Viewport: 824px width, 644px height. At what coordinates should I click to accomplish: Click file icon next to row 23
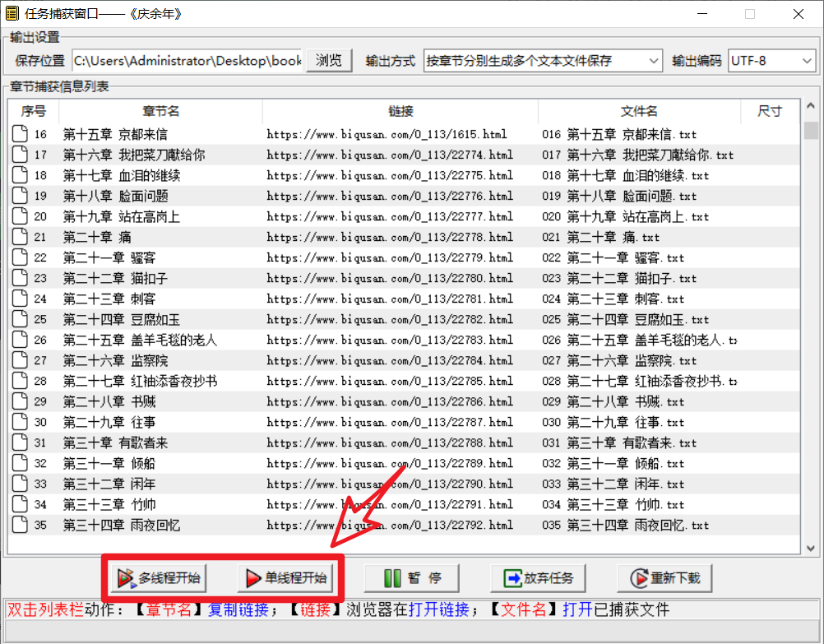[20, 277]
